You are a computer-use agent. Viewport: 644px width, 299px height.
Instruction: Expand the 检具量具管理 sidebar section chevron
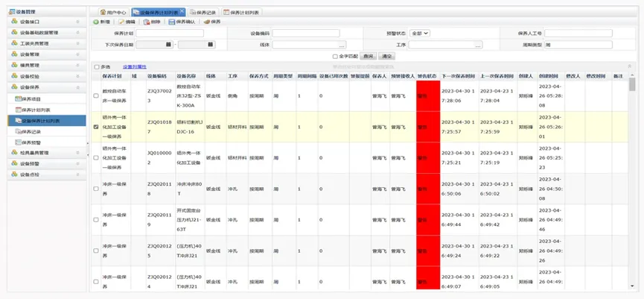(x=78, y=153)
